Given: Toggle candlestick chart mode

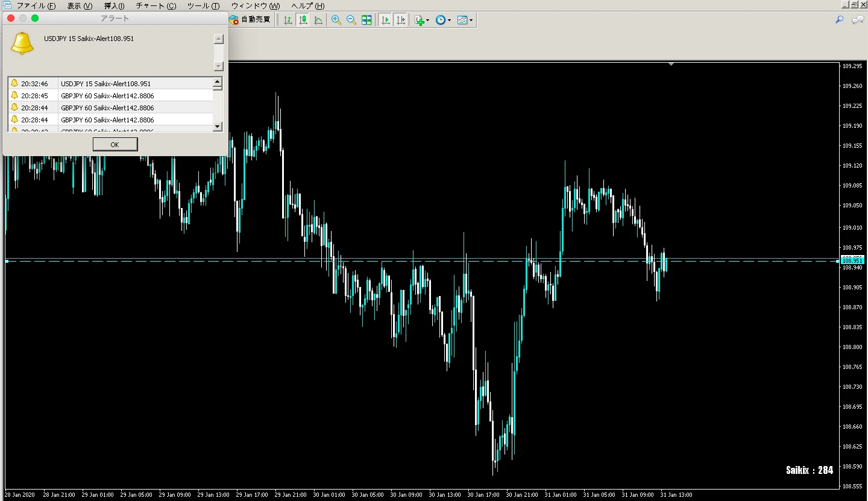Looking at the screenshot, I should [x=303, y=20].
